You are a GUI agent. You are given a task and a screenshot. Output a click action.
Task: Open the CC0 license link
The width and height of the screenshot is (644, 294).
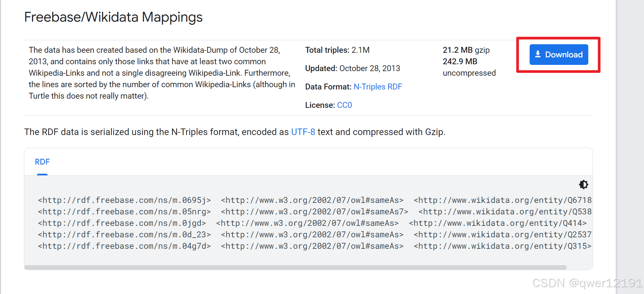click(x=344, y=105)
